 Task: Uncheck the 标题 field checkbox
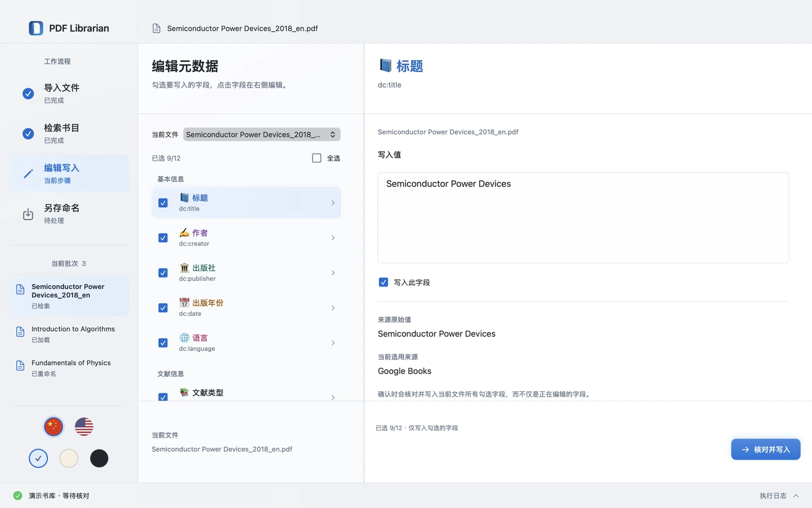163,203
